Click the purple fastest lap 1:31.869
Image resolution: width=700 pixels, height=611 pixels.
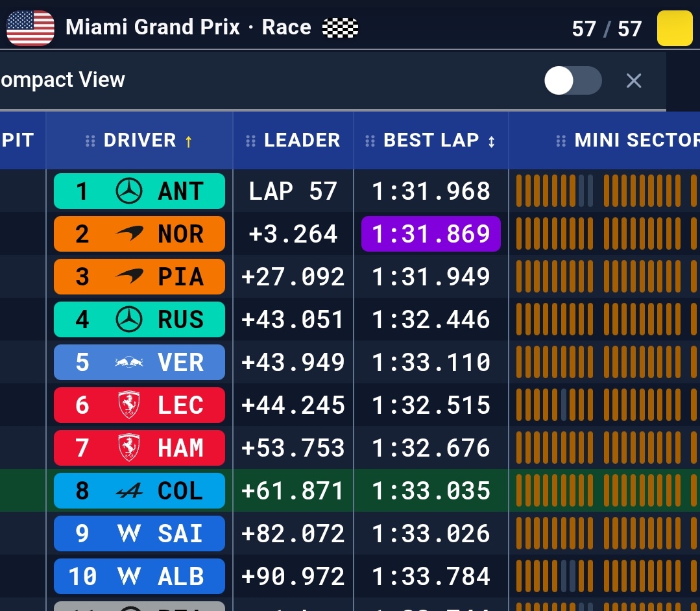point(431,234)
